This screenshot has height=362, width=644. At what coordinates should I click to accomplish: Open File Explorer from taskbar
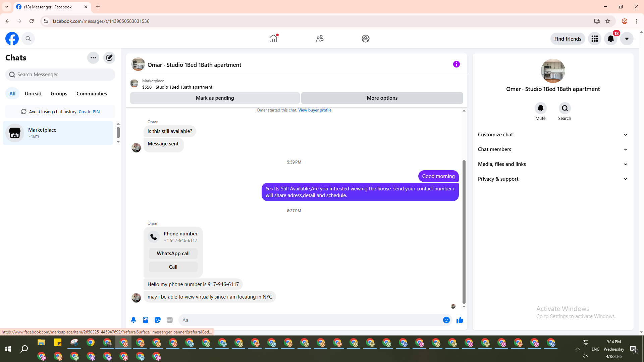41,343
